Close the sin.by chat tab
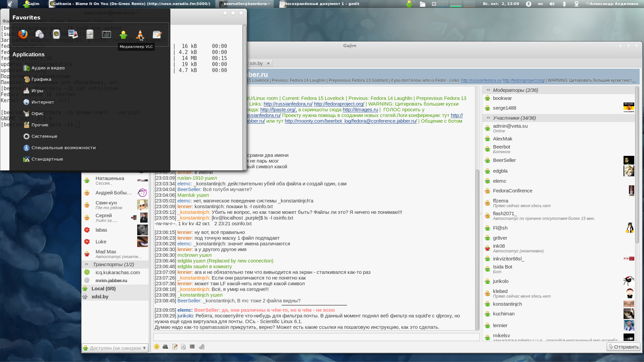The height and width of the screenshot is (362, 644). (268, 63)
